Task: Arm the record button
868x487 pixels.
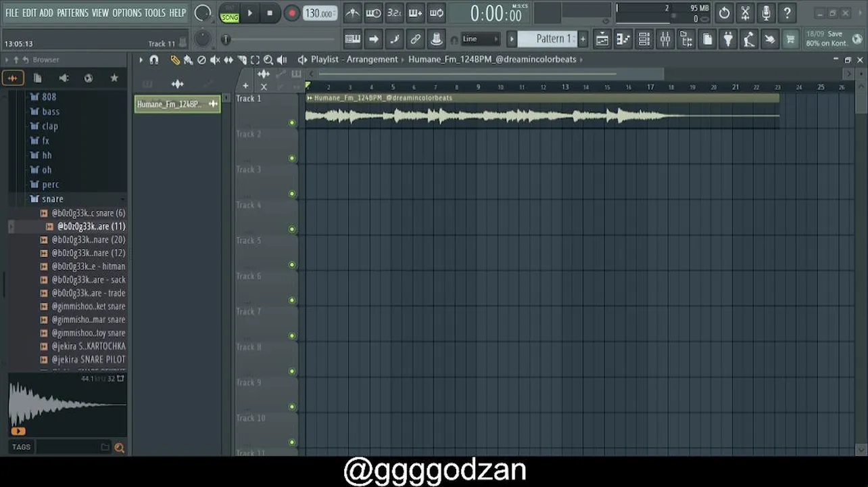Action: 291,14
